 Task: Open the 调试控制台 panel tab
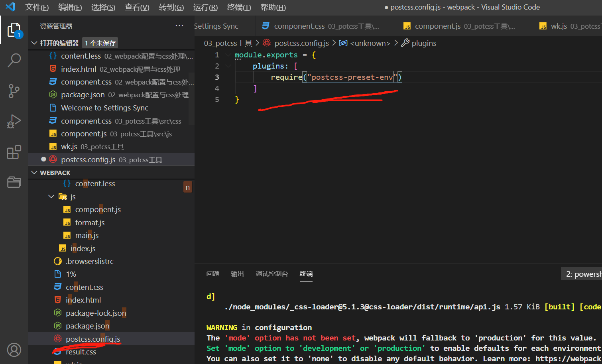[272, 273]
